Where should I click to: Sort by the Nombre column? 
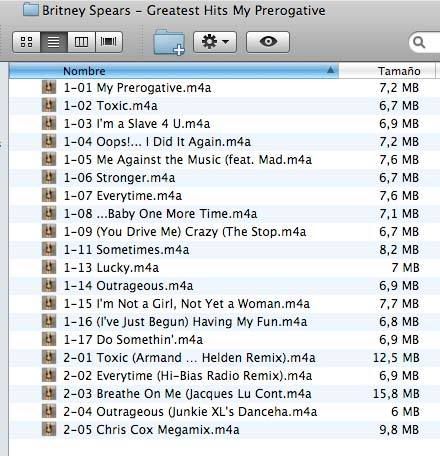(174, 71)
